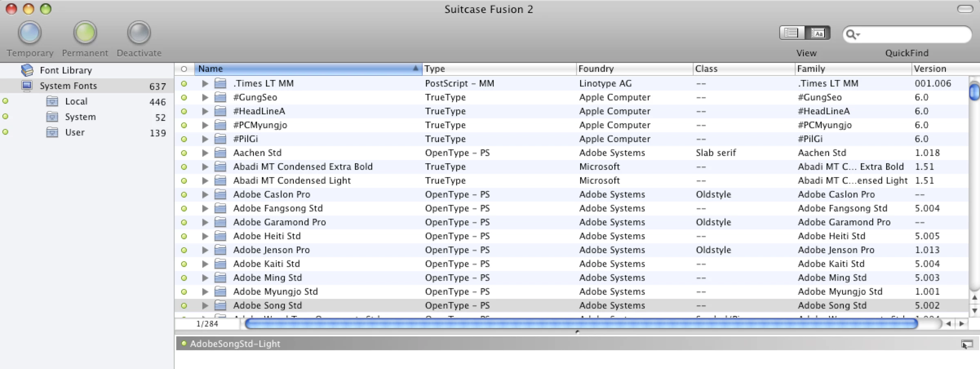Viewport: 980px width, 369px height.
Task: Toggle activation dot for System set
Action: 5,116
